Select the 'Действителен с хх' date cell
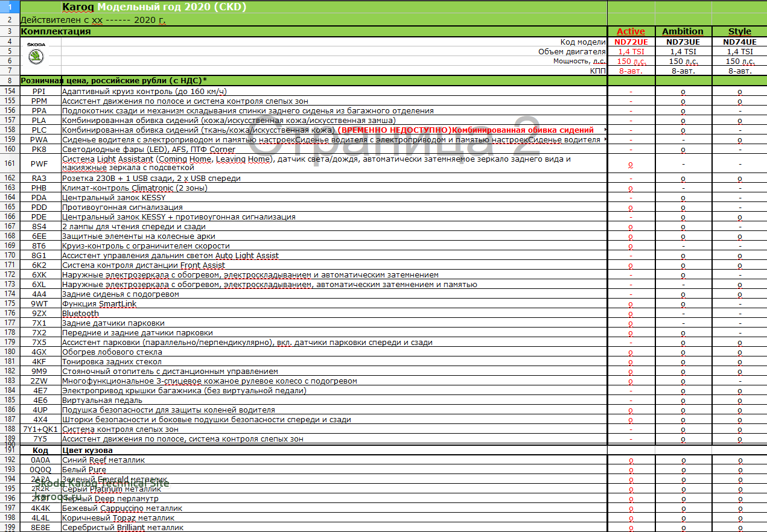The image size is (767, 532). (x=313, y=20)
